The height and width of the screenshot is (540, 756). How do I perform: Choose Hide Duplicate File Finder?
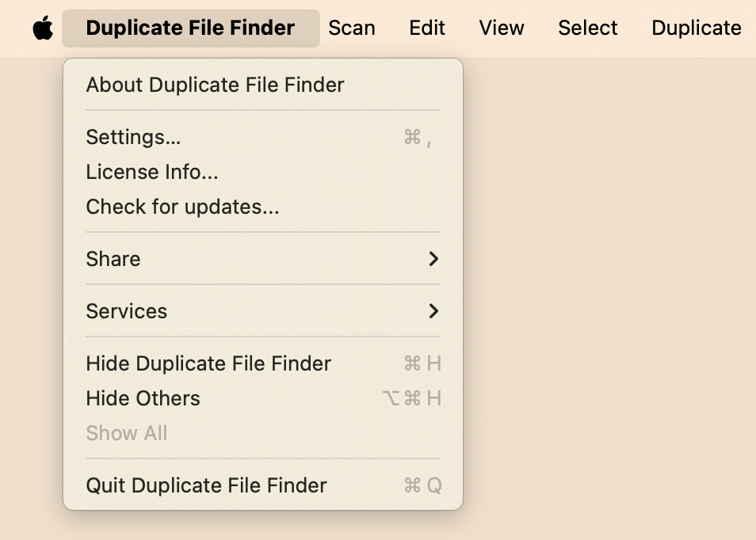tap(208, 363)
